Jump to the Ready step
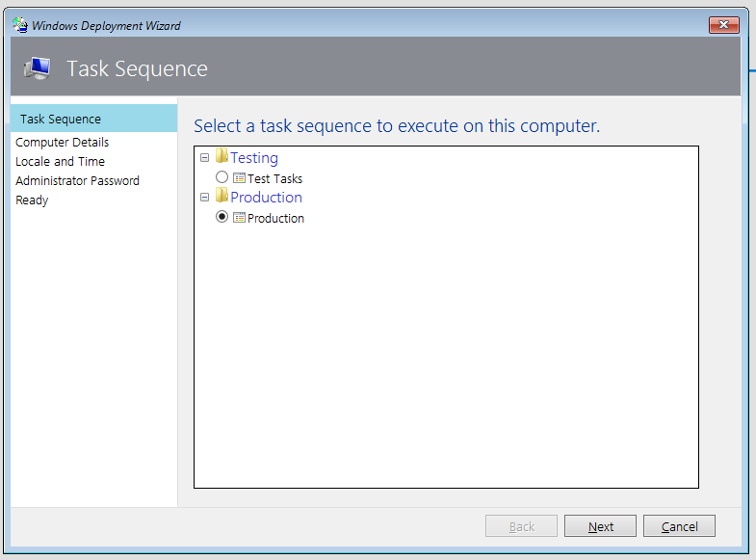The image size is (756, 560). point(32,200)
